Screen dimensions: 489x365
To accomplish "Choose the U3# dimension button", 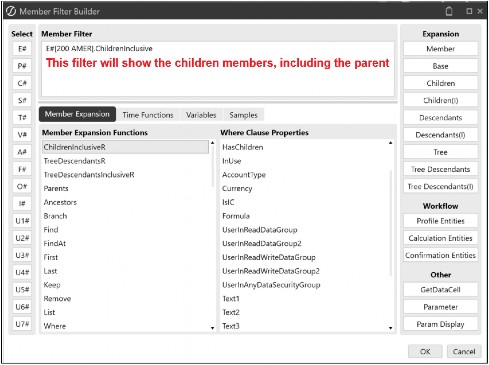I will [22, 255].
